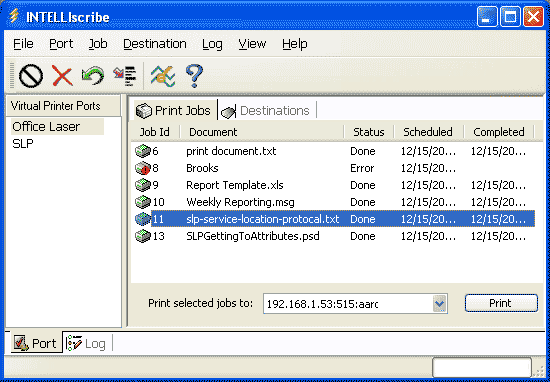Sort by Completed column header
Screen dimensions: 550x382
pyautogui.click(x=499, y=132)
